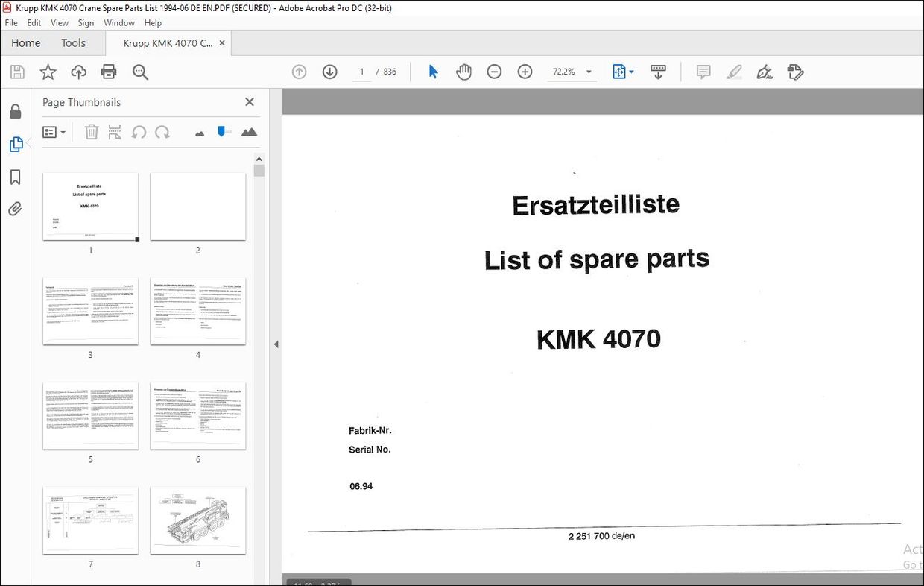The width and height of the screenshot is (924, 586).
Task: Open the Attachments panel
Action: pos(16,209)
